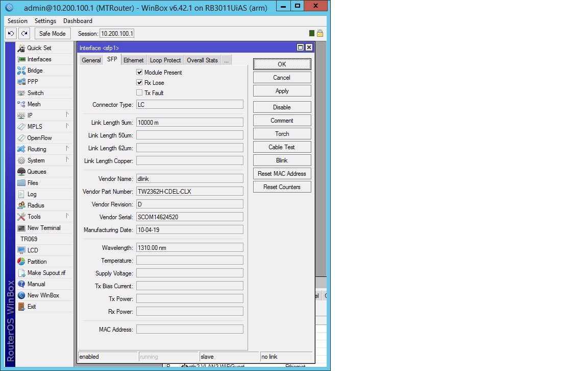The width and height of the screenshot is (588, 371).
Task: Open the Settings menu
Action: pos(45,21)
